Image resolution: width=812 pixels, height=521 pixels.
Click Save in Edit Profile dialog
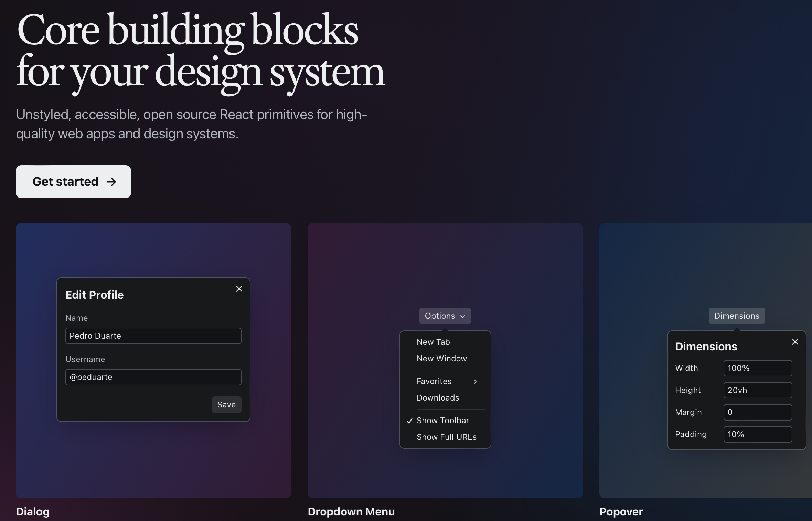(x=226, y=405)
